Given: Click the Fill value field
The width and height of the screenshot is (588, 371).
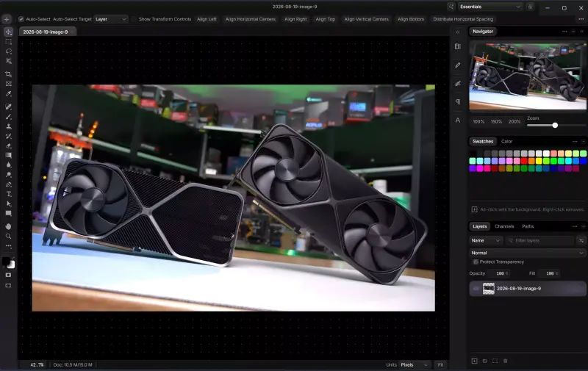Looking at the screenshot, I should (550, 273).
